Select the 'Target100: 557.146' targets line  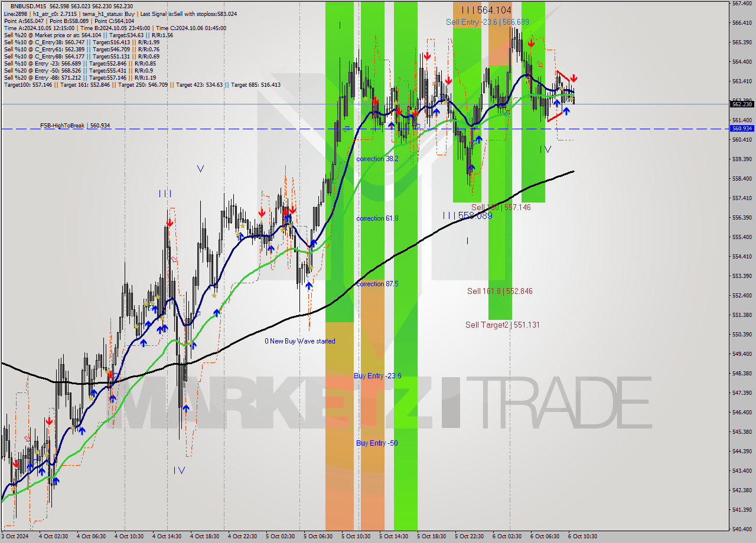point(142,85)
